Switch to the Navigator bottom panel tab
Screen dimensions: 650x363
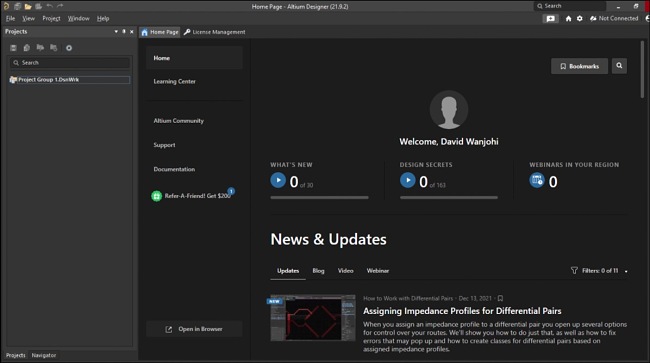pos(44,355)
